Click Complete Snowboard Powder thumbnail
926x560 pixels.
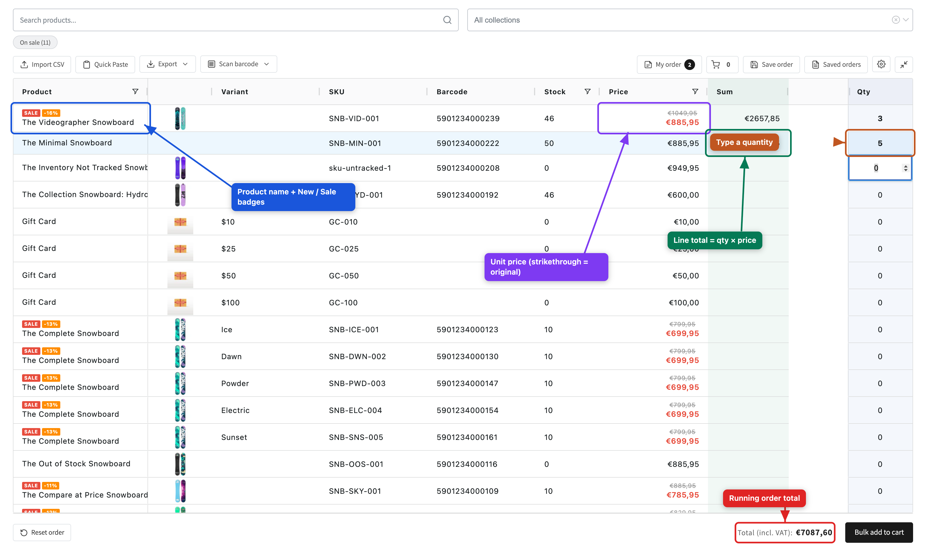(180, 383)
